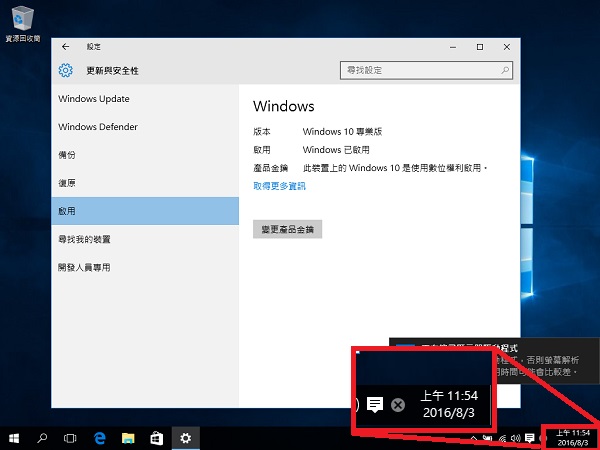Maximize the 設定 window

pyautogui.click(x=480, y=47)
